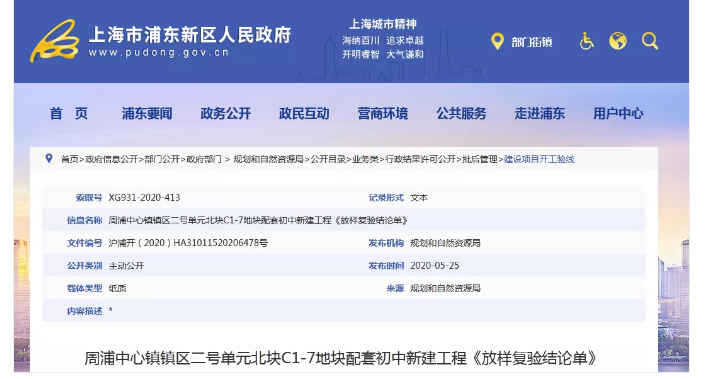
Task: Select document number 沪浦开（2020）HA31011520206478号
Action: tap(188, 243)
